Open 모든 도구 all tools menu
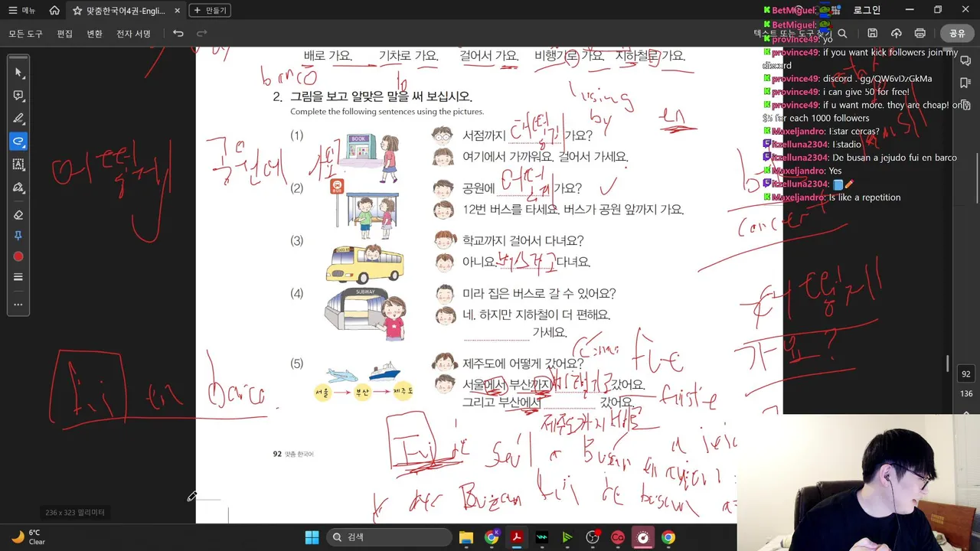The width and height of the screenshot is (980, 551). click(26, 34)
